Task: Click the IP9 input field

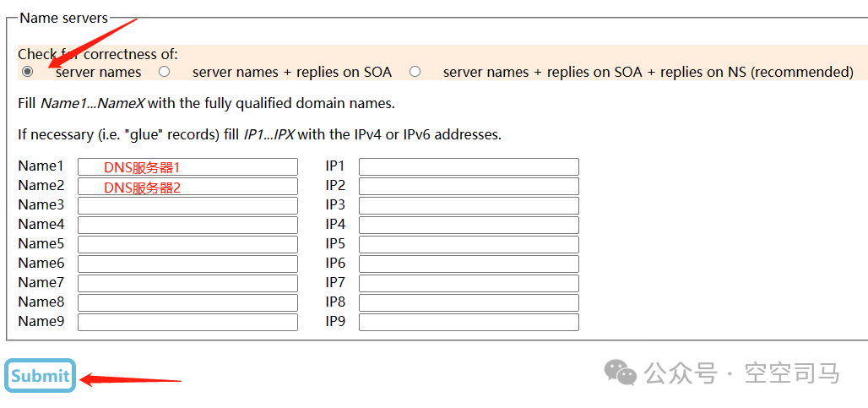Action: click(469, 322)
